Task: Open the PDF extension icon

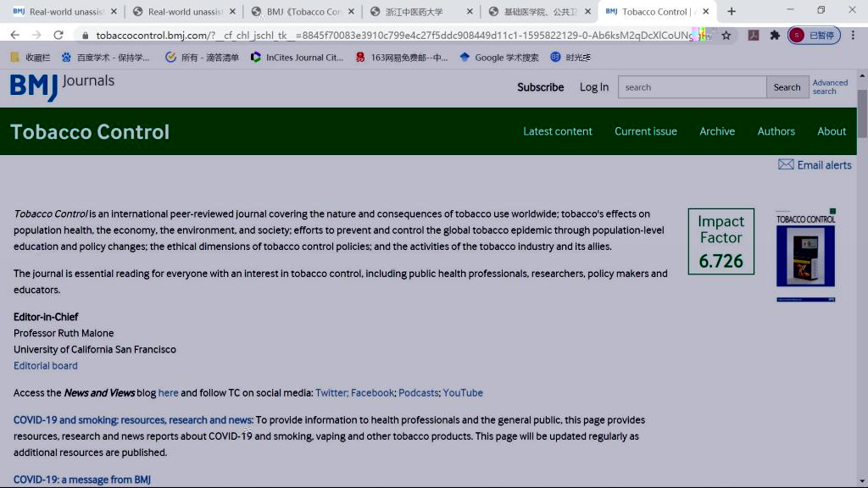Action: pyautogui.click(x=754, y=36)
